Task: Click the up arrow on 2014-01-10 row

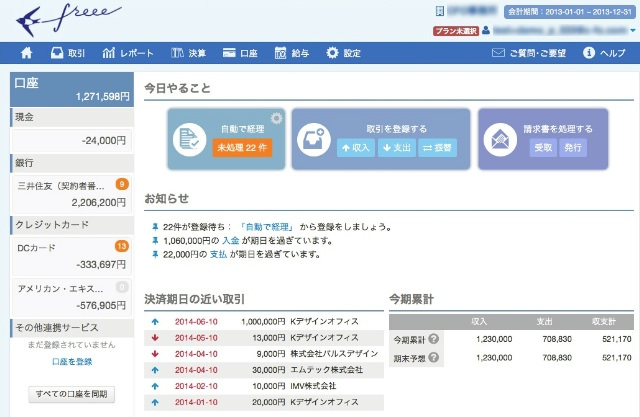Action: pos(155,402)
